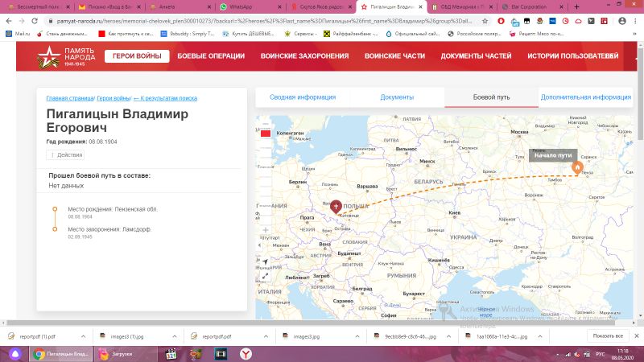Select the Дополнительная информация tab
Screen dimensions: 644x362
(585, 97)
